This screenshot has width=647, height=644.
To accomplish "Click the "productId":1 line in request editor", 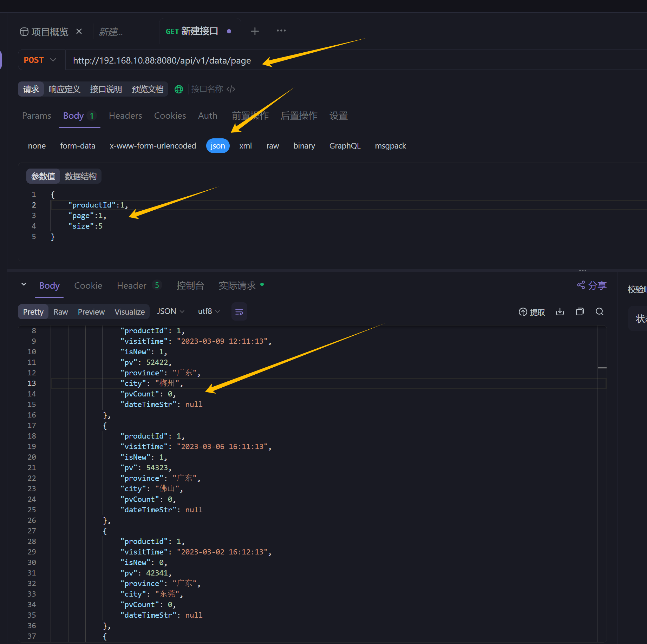I will point(98,205).
